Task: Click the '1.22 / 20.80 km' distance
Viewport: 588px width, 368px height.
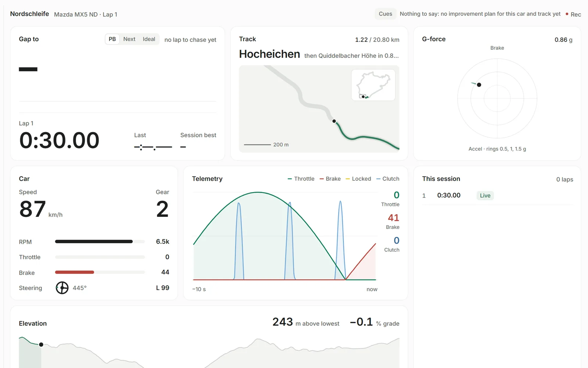Action: pyautogui.click(x=377, y=40)
